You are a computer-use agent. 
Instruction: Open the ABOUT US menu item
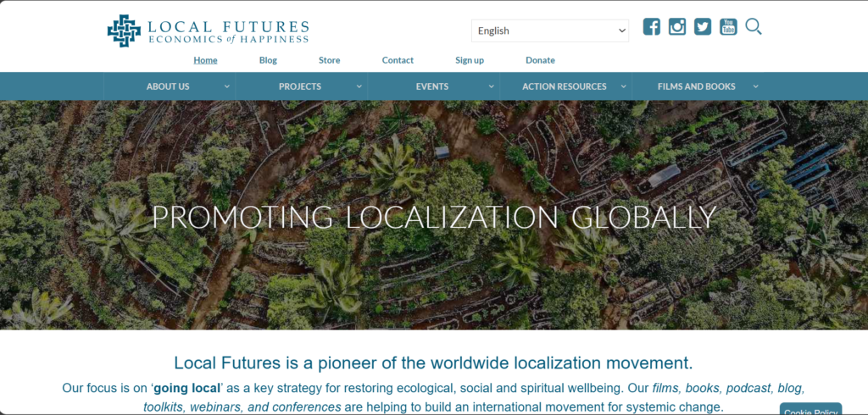tap(168, 86)
